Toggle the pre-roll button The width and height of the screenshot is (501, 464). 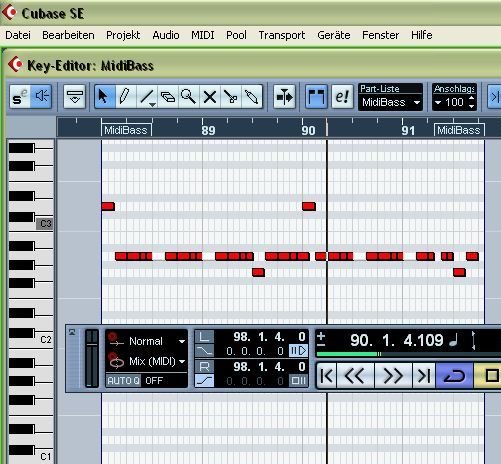pyautogui.click(x=298, y=351)
